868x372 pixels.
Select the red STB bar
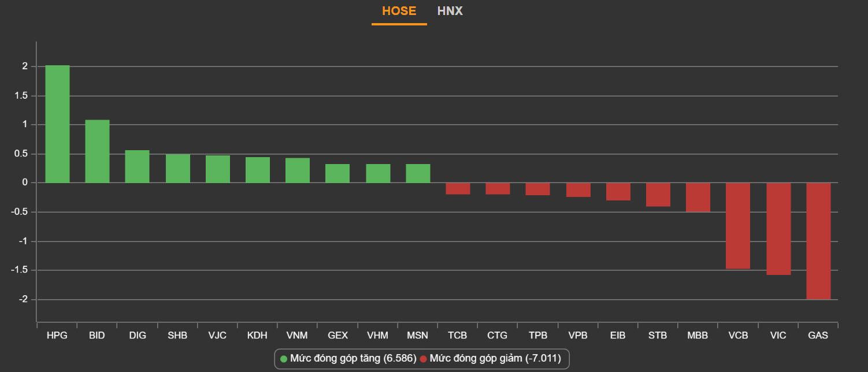pyautogui.click(x=658, y=195)
